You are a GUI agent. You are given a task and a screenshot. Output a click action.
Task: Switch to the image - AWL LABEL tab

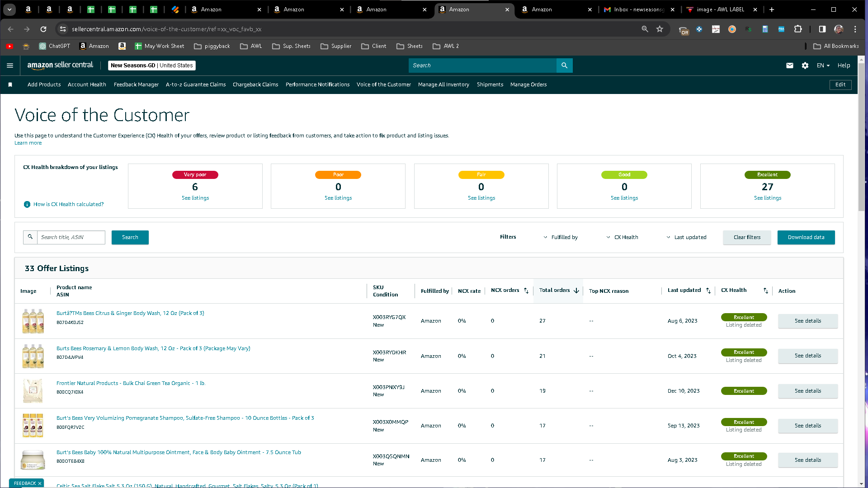(721, 9)
